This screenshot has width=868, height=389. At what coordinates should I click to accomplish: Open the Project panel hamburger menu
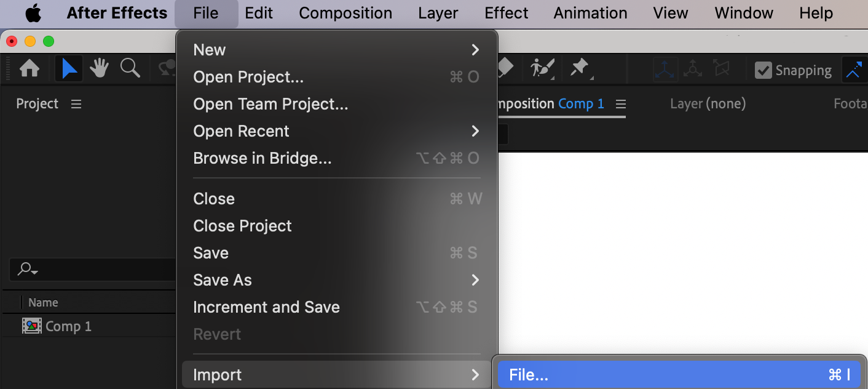pyautogui.click(x=76, y=104)
